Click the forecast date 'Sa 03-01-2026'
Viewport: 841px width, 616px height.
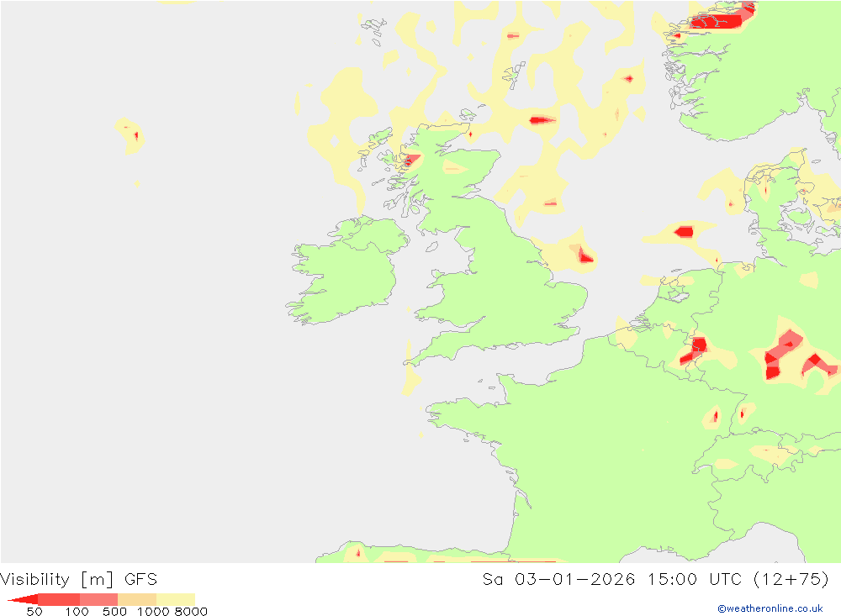(x=558, y=580)
